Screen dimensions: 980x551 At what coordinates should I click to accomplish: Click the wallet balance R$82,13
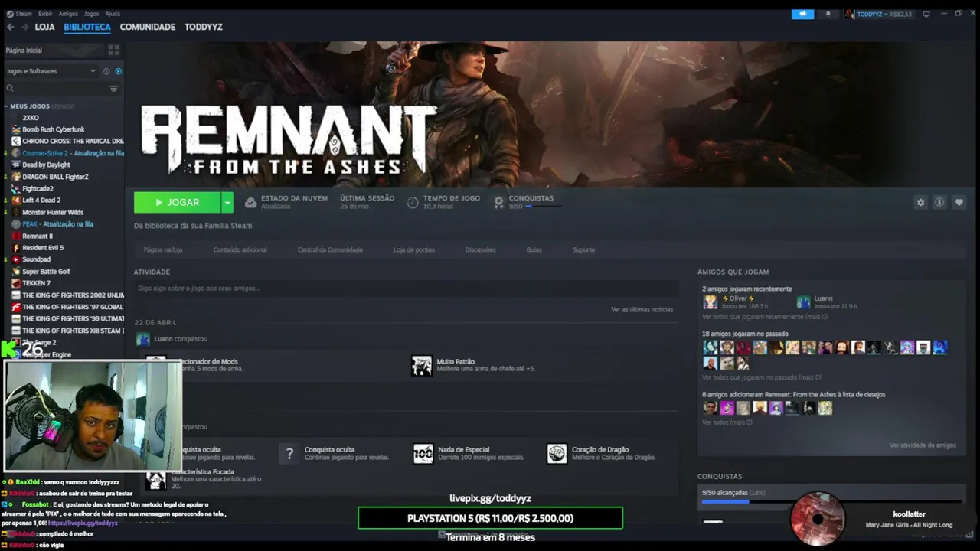[901, 14]
